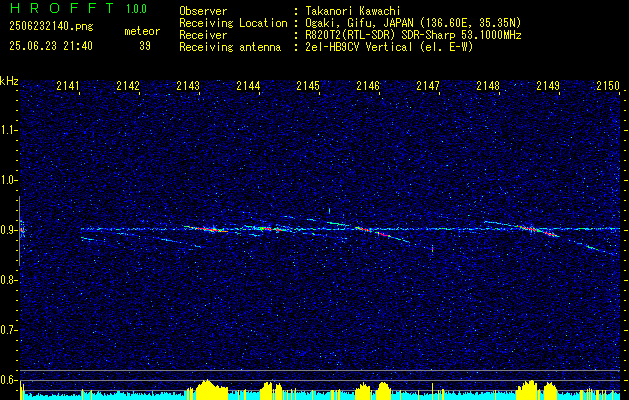The height and width of the screenshot is (400, 629).
Task: Click the 1.0 frequency axis label
Action: [8, 180]
